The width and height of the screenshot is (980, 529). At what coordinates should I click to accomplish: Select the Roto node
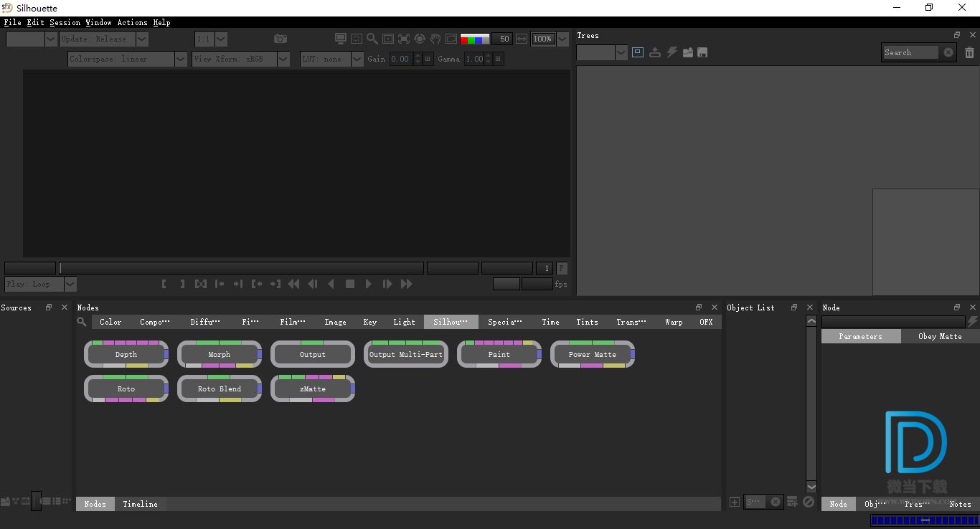tap(126, 389)
